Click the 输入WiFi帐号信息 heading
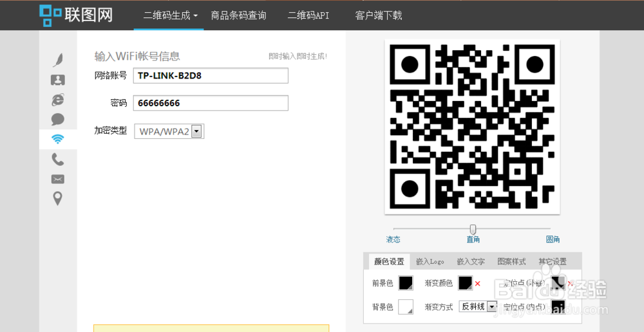The image size is (644, 332). tap(137, 56)
